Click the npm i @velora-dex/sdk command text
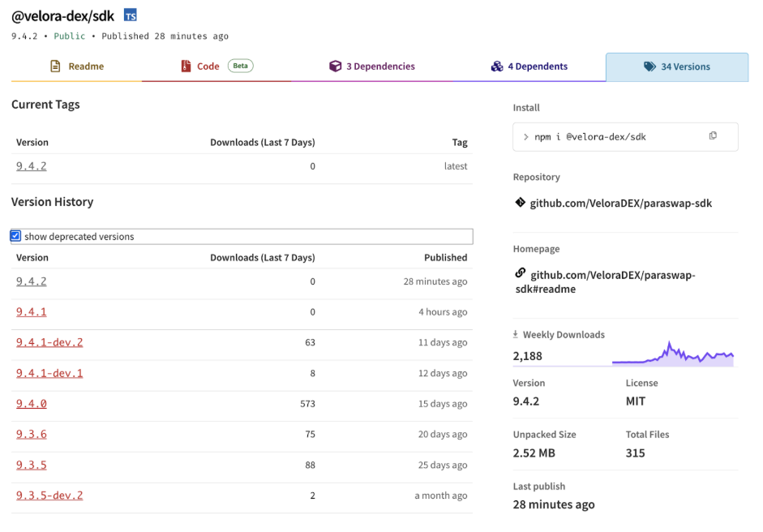Image resolution: width=763 pixels, height=532 pixels. click(x=589, y=137)
